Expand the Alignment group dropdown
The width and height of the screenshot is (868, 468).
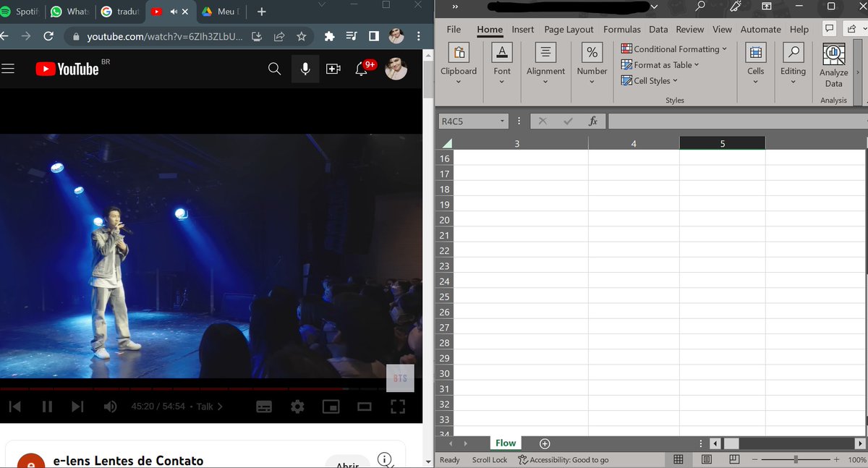[545, 82]
